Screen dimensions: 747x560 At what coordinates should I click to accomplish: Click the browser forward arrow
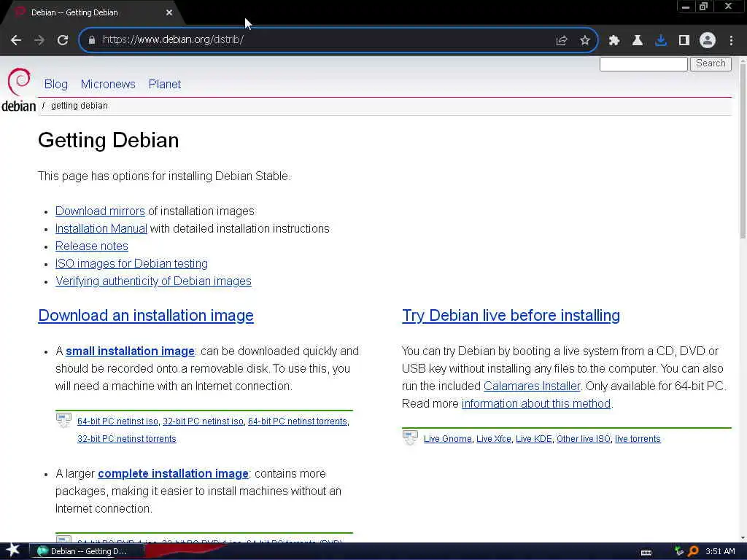point(39,40)
